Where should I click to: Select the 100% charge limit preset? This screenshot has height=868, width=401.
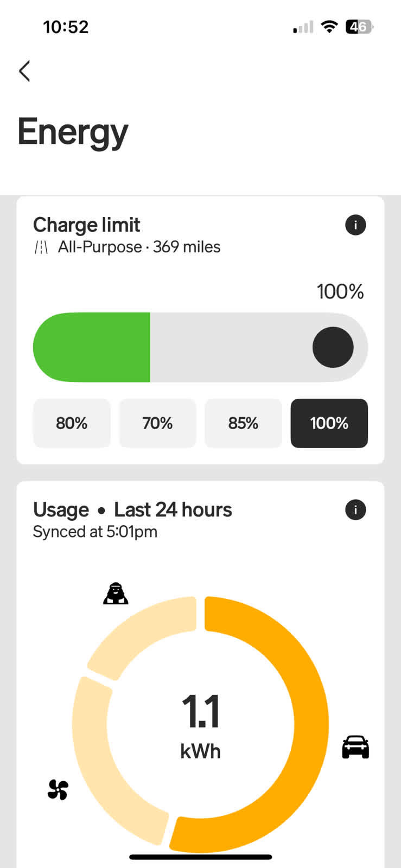[329, 423]
